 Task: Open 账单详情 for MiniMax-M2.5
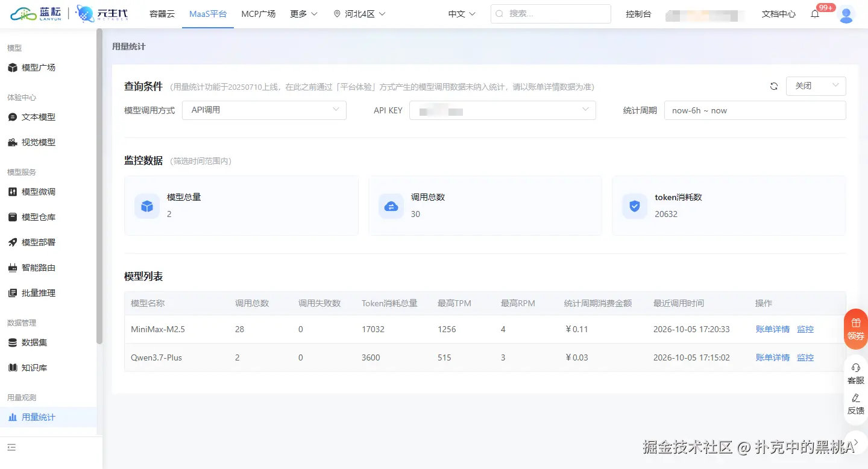coord(773,329)
